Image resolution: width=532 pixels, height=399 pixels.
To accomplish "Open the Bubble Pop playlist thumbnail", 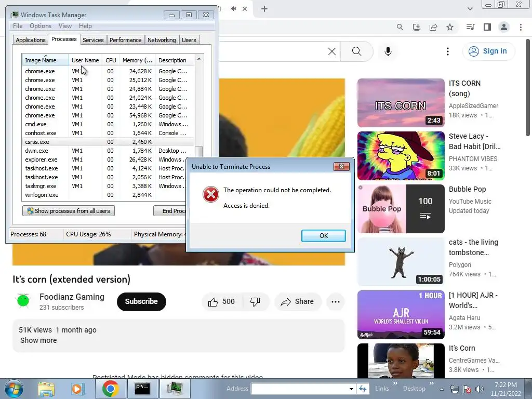I will point(401,209).
